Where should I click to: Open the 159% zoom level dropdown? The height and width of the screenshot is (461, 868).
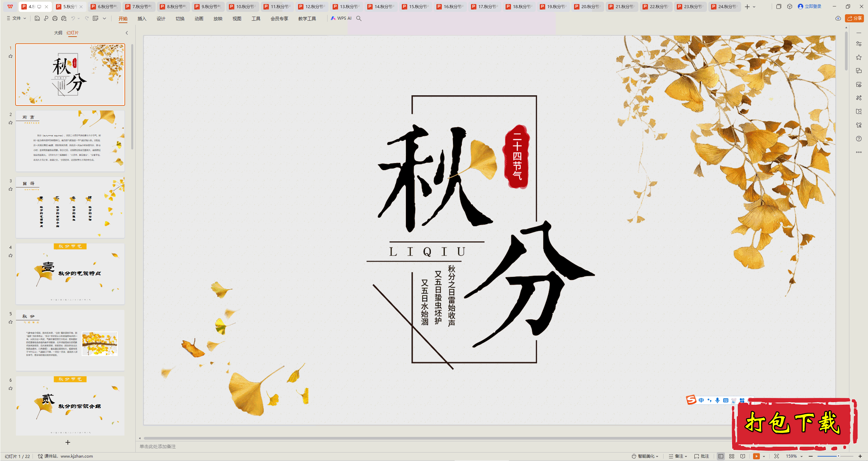click(x=795, y=456)
